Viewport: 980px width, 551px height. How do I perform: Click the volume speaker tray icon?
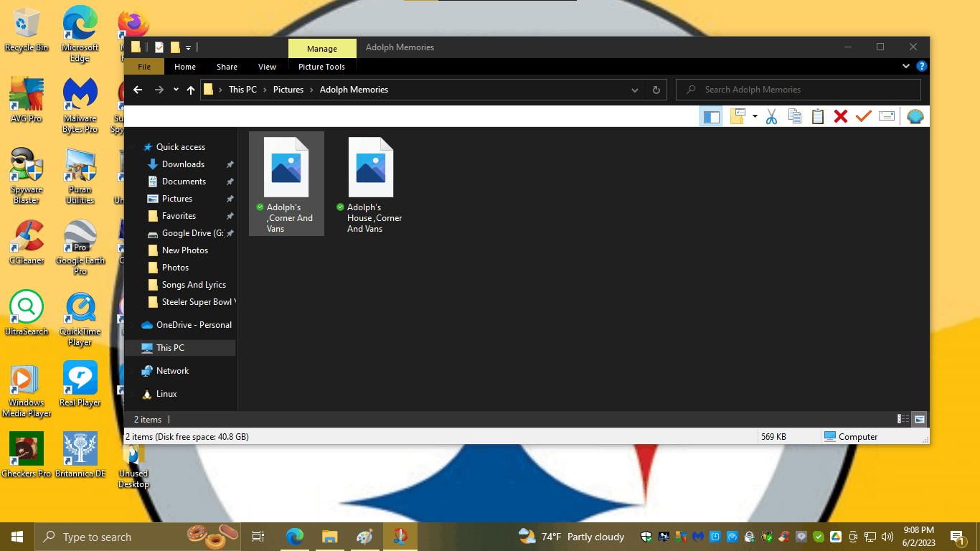pyautogui.click(x=887, y=537)
